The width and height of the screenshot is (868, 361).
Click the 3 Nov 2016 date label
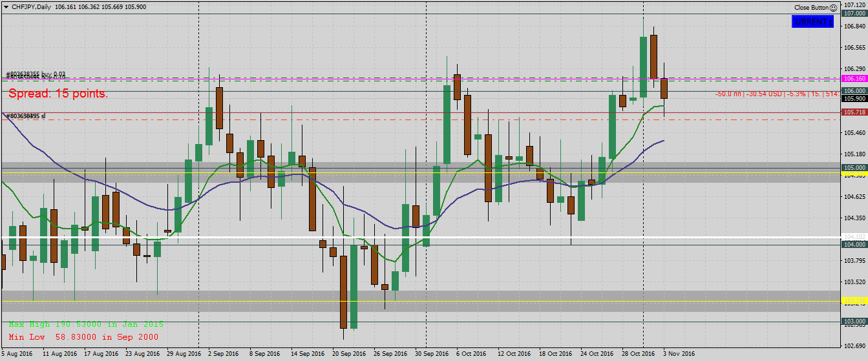pos(678,354)
